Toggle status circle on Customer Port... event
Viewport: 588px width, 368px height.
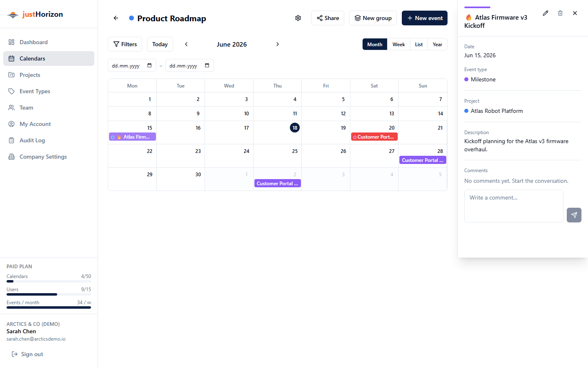point(355,137)
